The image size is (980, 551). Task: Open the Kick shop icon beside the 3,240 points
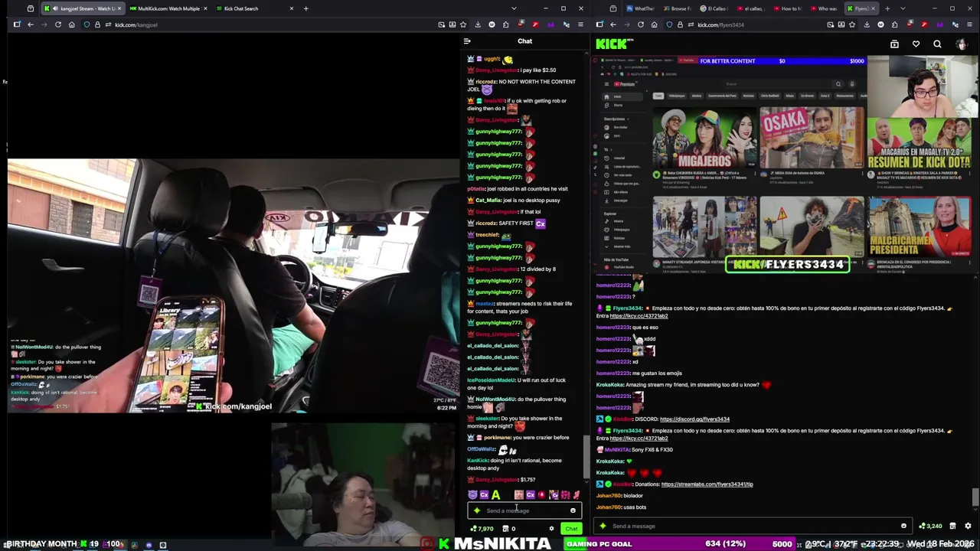point(952,526)
